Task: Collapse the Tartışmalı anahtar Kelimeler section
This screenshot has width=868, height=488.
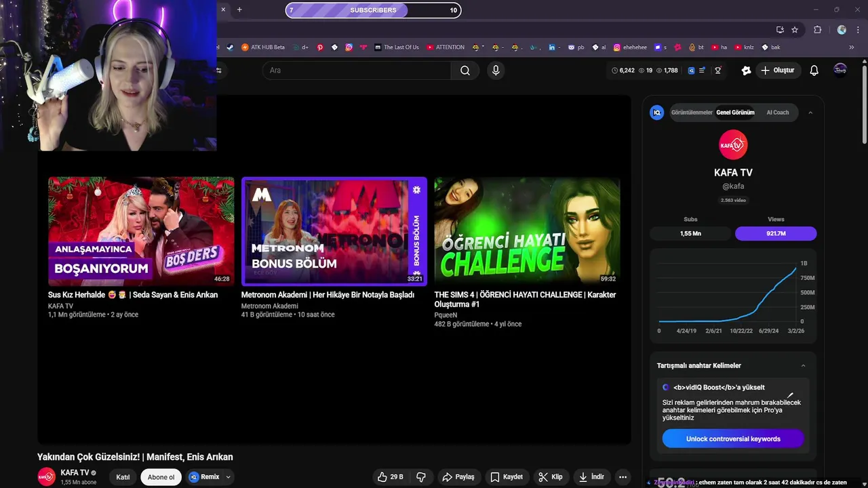Action: pos(803,366)
